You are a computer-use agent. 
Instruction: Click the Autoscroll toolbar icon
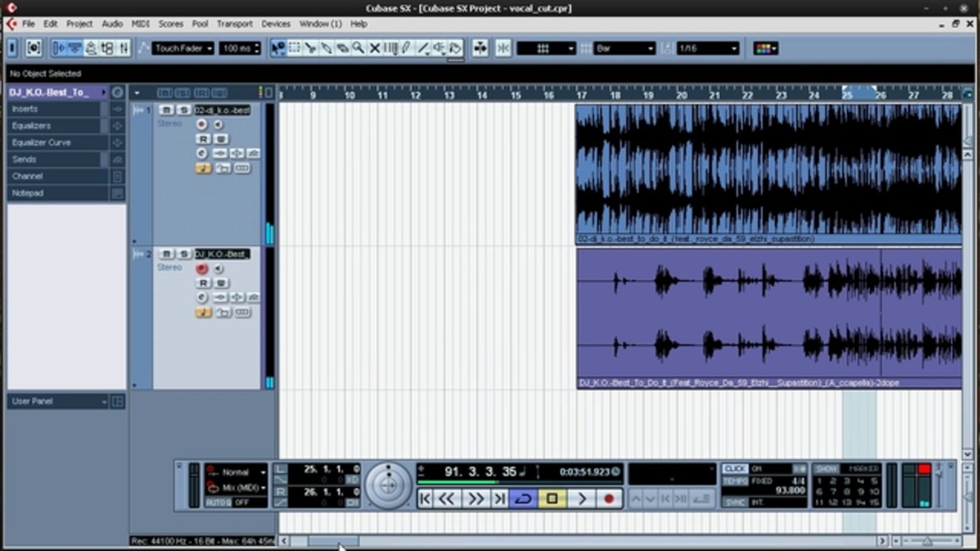click(x=480, y=48)
